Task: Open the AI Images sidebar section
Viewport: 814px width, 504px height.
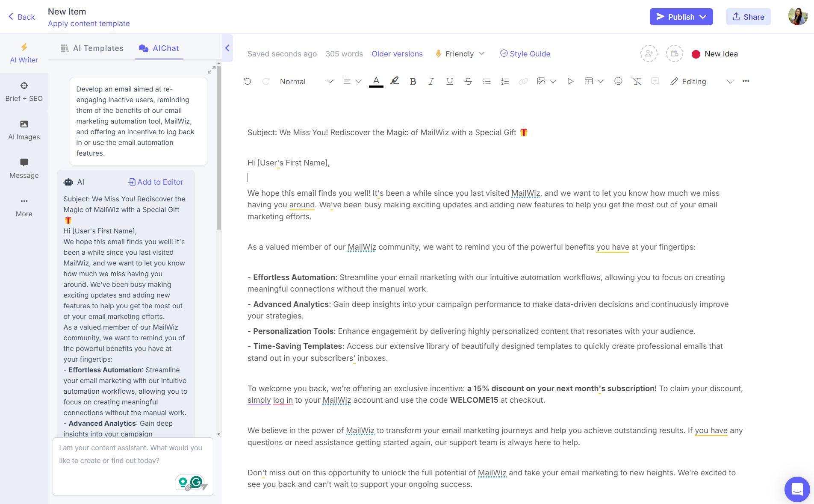Action: [24, 130]
